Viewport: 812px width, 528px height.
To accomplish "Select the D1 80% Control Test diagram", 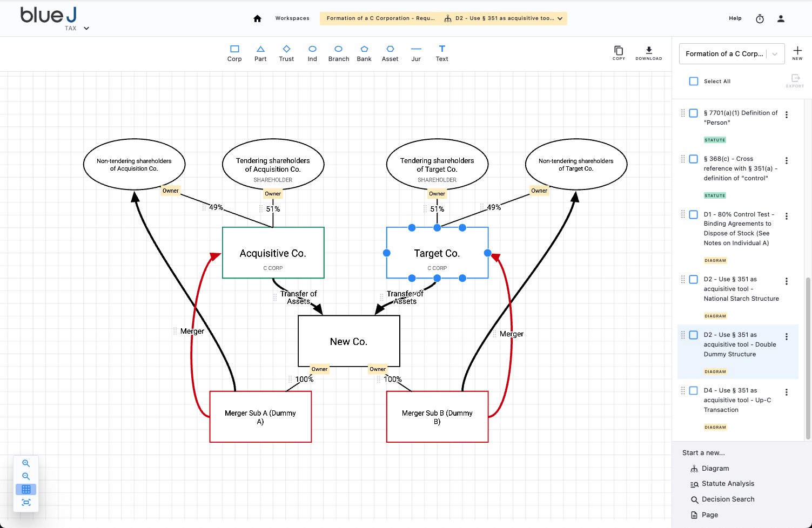I will click(740, 228).
